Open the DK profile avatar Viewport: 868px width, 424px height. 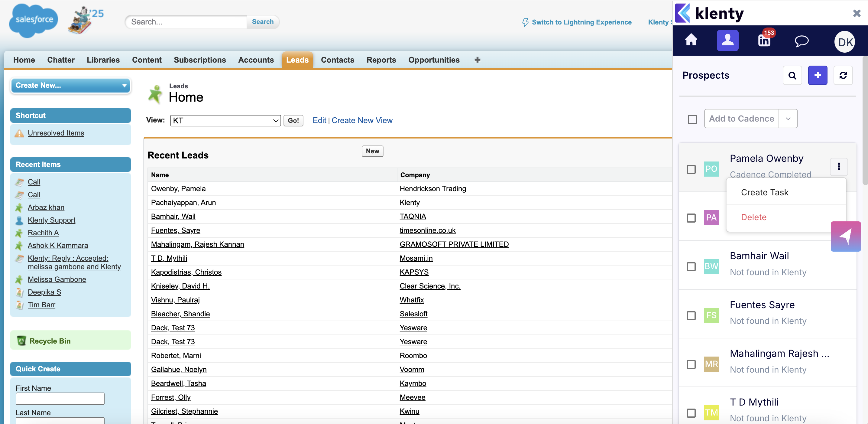pos(845,42)
